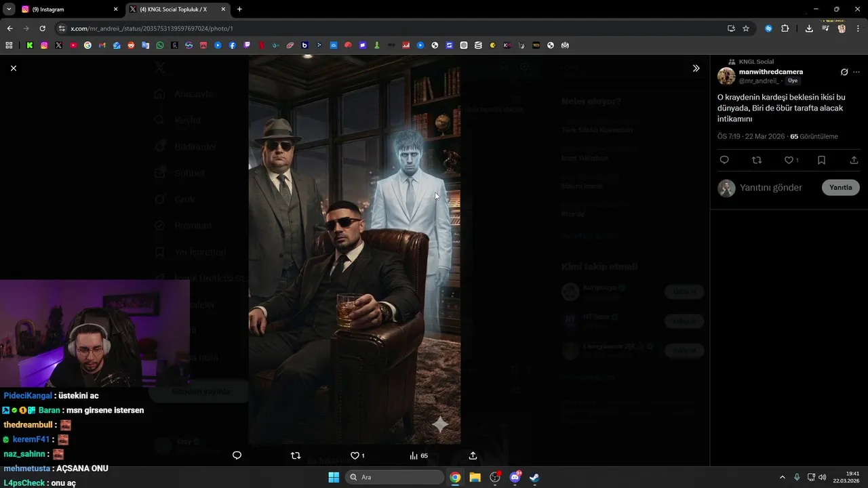Focus the Yanıtını gönder reply field

(771, 188)
